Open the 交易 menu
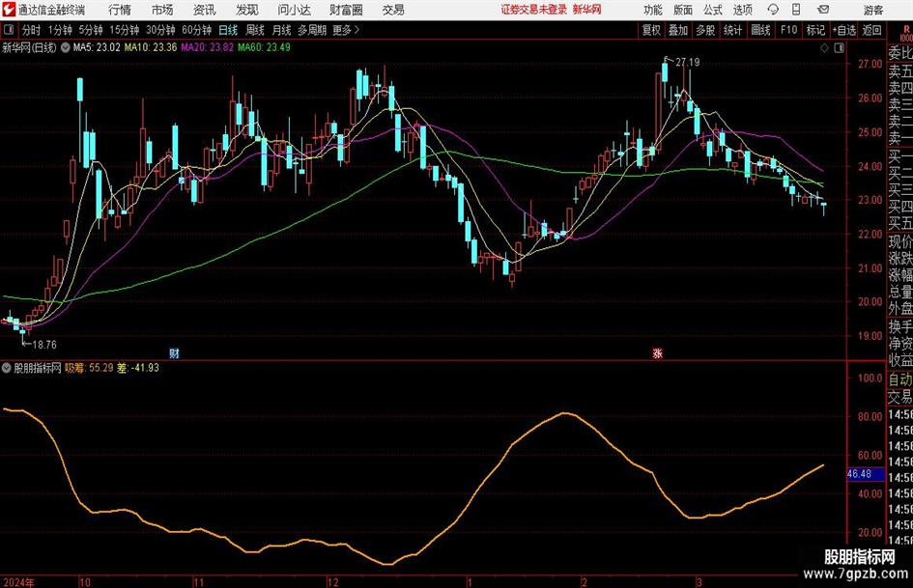The height and width of the screenshot is (588, 913). pos(393,10)
